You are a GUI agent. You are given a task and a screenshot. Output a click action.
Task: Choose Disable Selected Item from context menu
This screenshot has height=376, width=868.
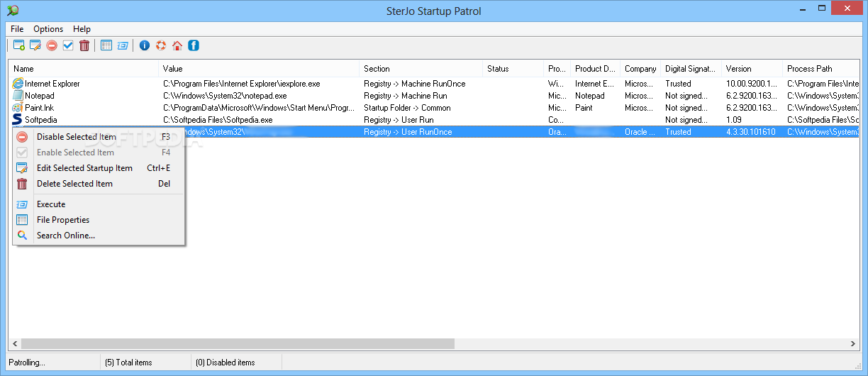point(99,137)
